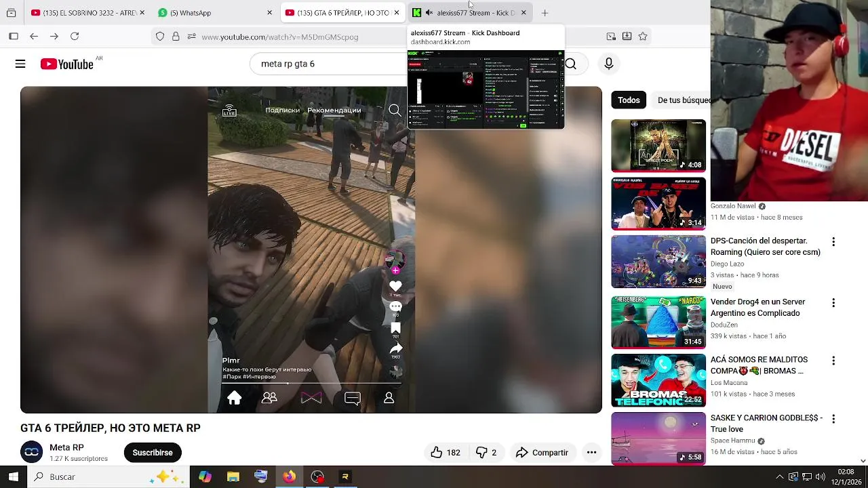This screenshot has height=488, width=868.
Task: Start voice search with the microphone icon
Action: (x=608, y=64)
